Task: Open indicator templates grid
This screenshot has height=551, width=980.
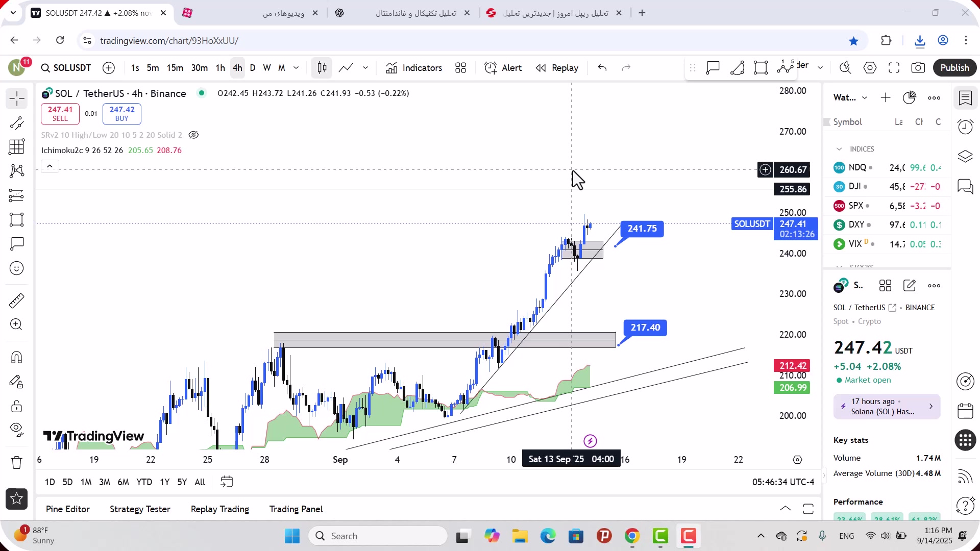Action: pos(461,68)
